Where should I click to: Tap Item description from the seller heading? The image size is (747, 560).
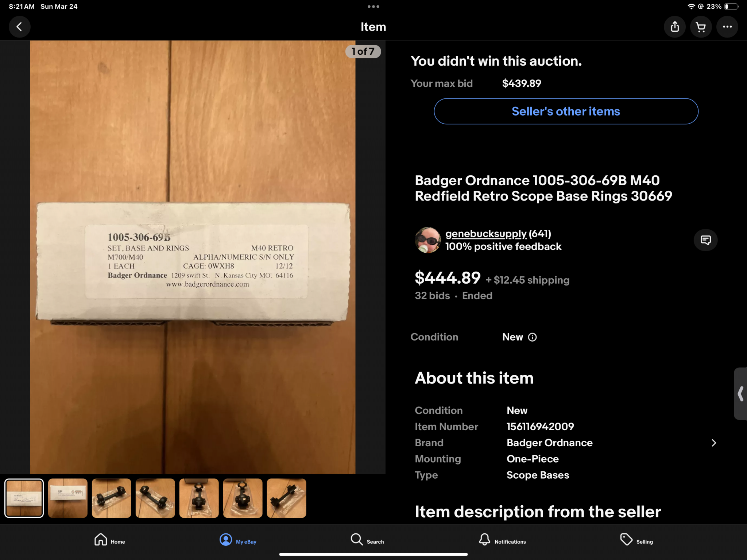[x=538, y=512]
